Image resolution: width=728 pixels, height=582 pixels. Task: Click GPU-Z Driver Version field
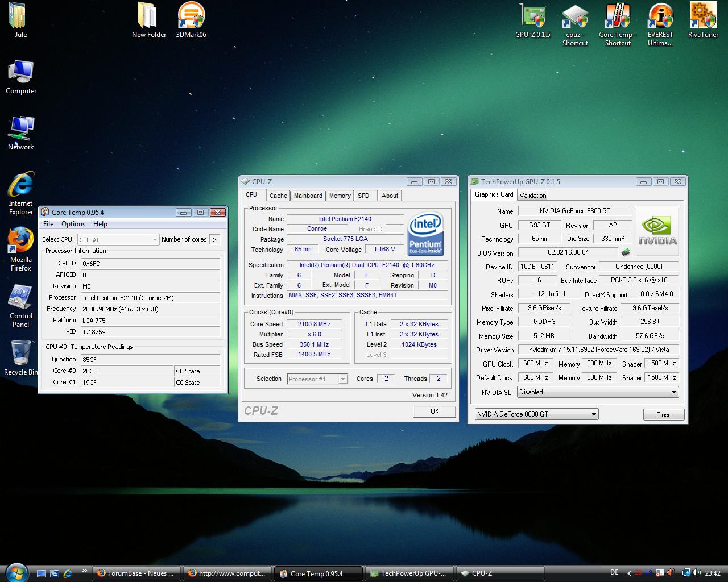coord(598,350)
